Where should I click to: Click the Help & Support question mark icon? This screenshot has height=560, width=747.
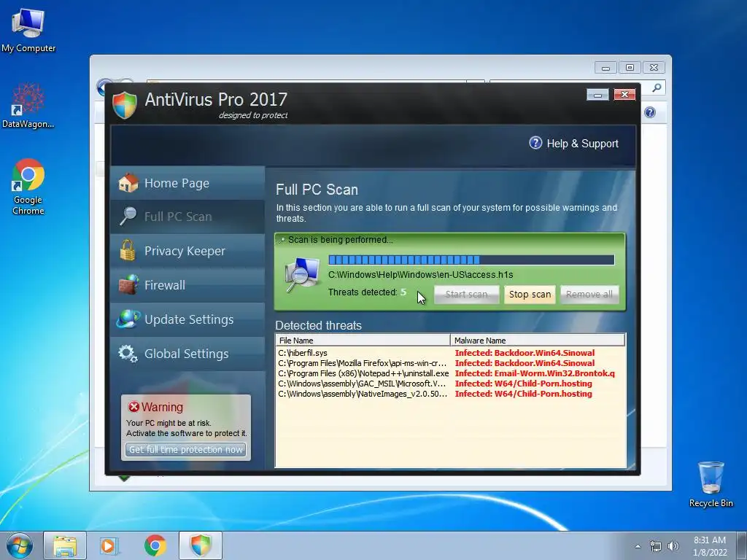click(x=535, y=143)
